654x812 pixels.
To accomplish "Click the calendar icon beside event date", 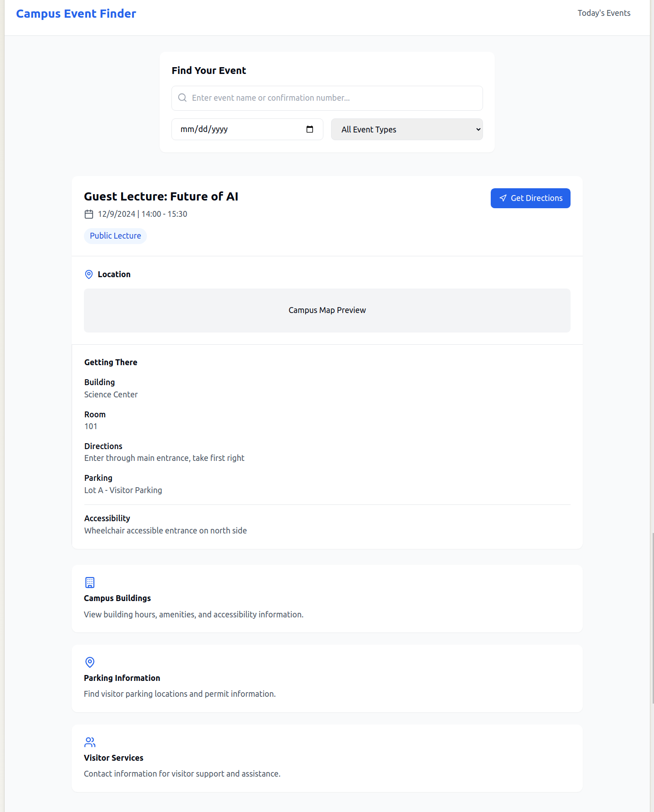I will click(x=89, y=214).
